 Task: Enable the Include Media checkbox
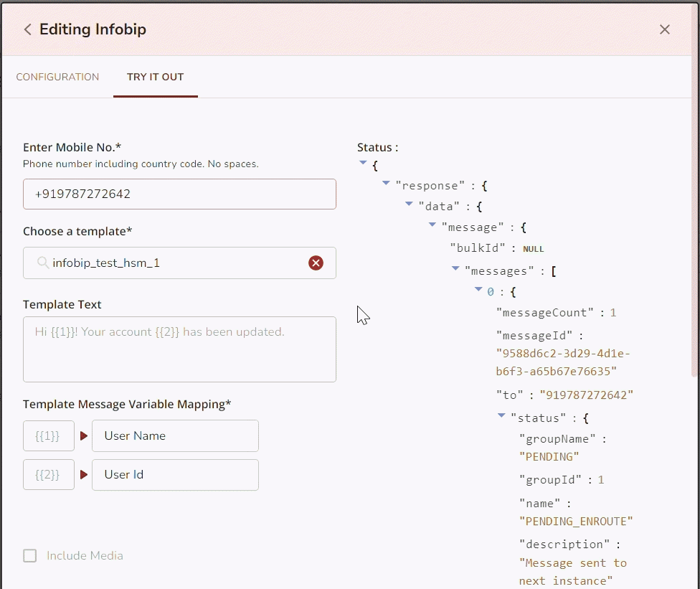[30, 556]
